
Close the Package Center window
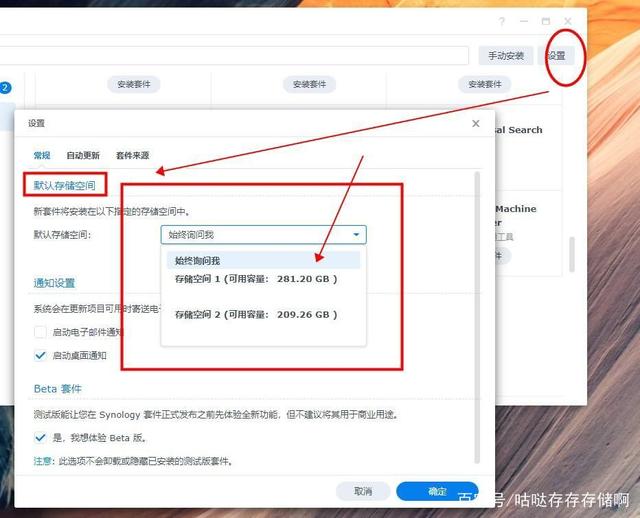[x=568, y=21]
